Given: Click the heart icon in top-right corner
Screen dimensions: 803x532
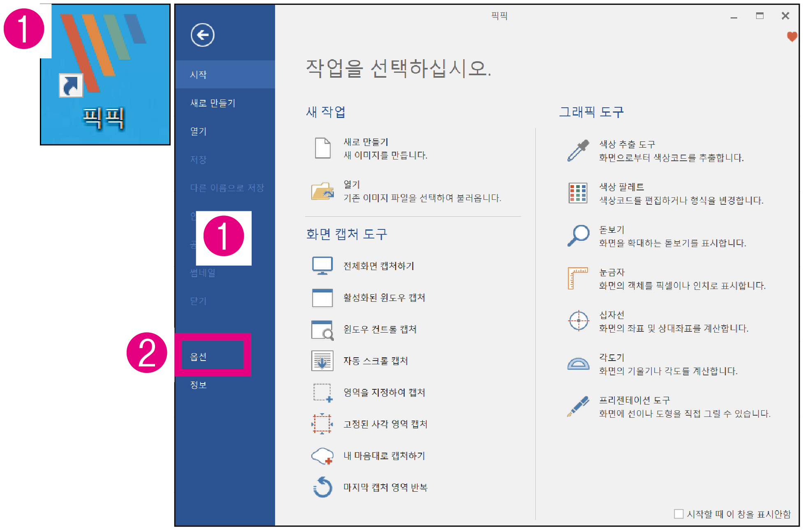Looking at the screenshot, I should click(x=792, y=37).
